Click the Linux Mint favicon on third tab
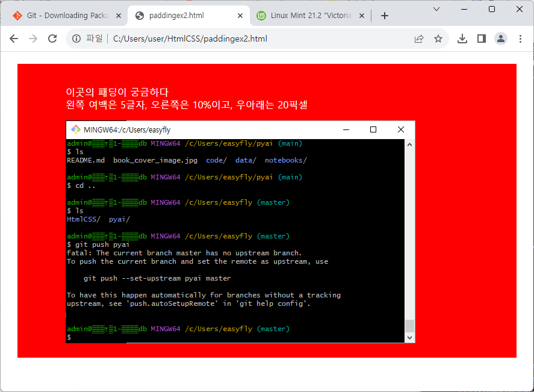Viewport: 534px width, 392px height. 261,16
